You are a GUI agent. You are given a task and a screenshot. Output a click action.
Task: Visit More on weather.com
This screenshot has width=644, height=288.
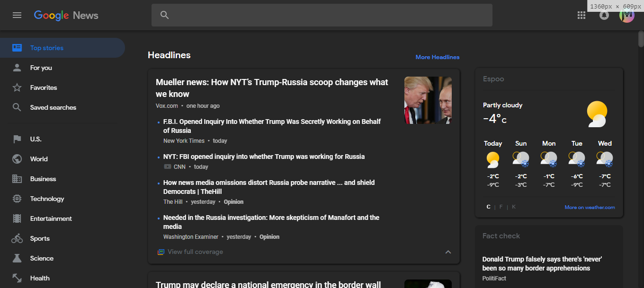click(x=590, y=206)
